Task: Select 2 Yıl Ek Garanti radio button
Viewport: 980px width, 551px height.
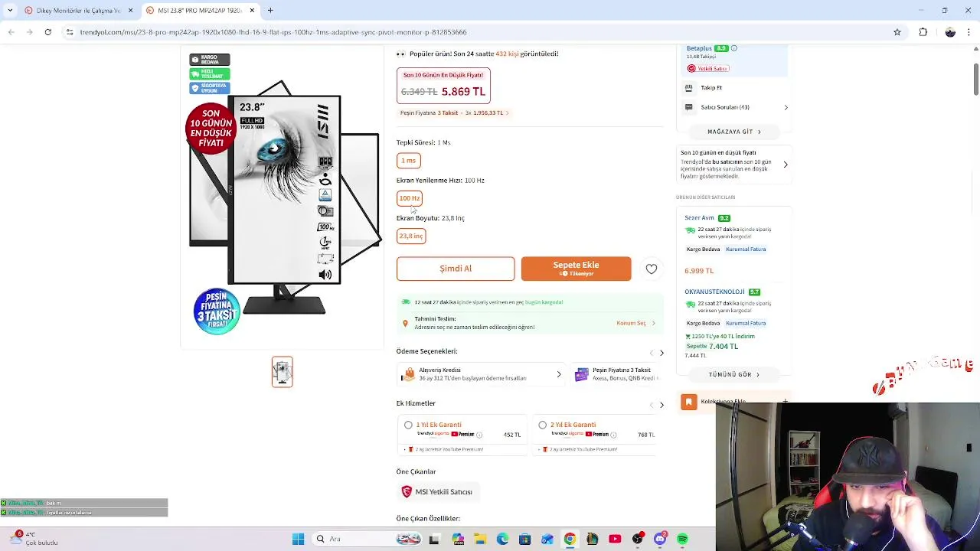Action: (542, 425)
